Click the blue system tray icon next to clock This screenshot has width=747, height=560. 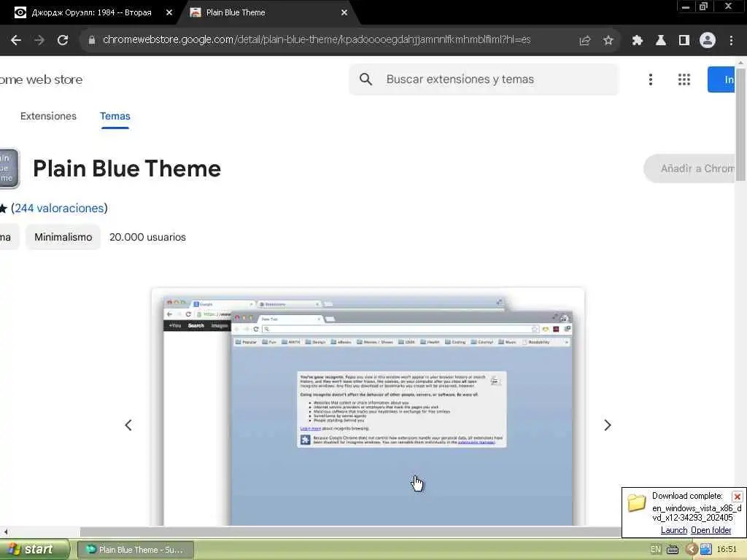tap(705, 550)
